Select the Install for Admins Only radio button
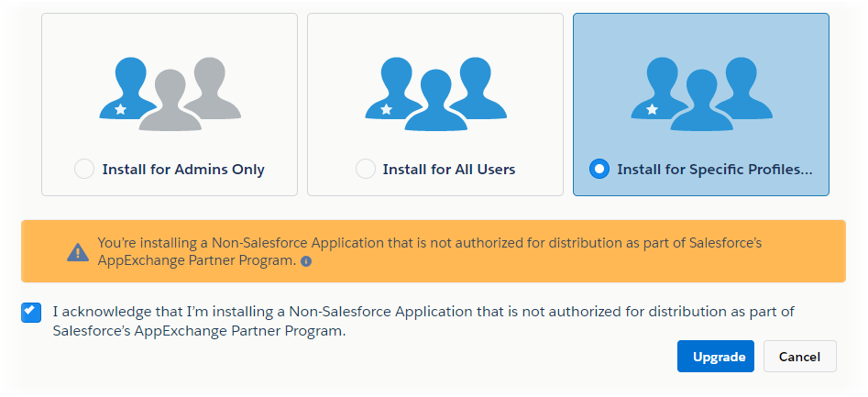 coord(84,169)
